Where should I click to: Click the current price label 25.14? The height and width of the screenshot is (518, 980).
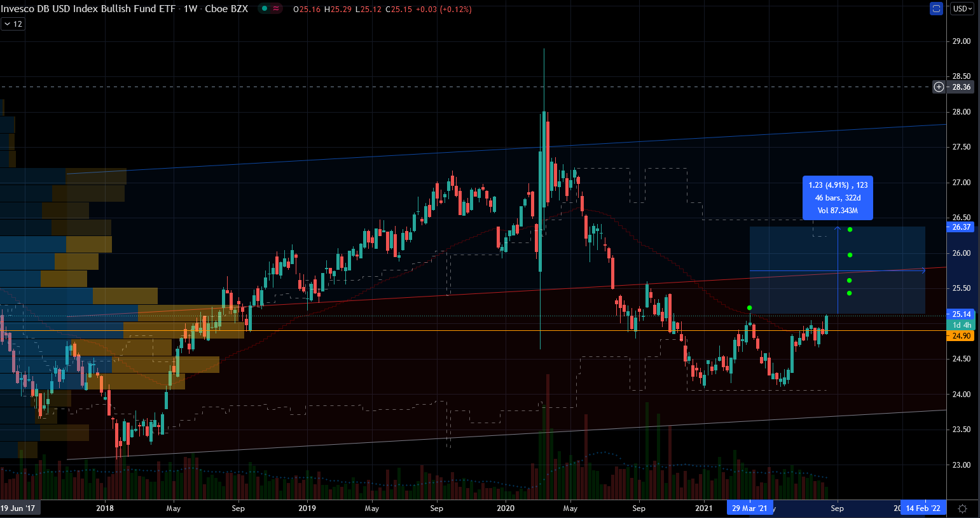click(961, 314)
